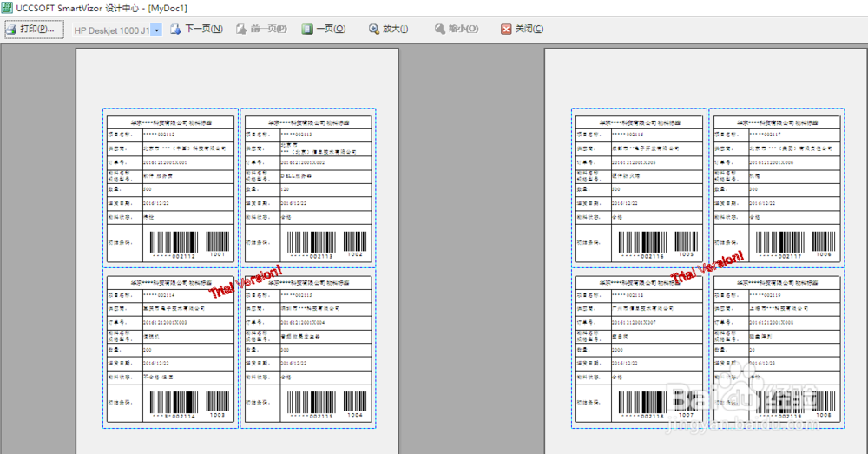Close the preview with 关闭(C)
868x454 pixels.
click(x=522, y=29)
